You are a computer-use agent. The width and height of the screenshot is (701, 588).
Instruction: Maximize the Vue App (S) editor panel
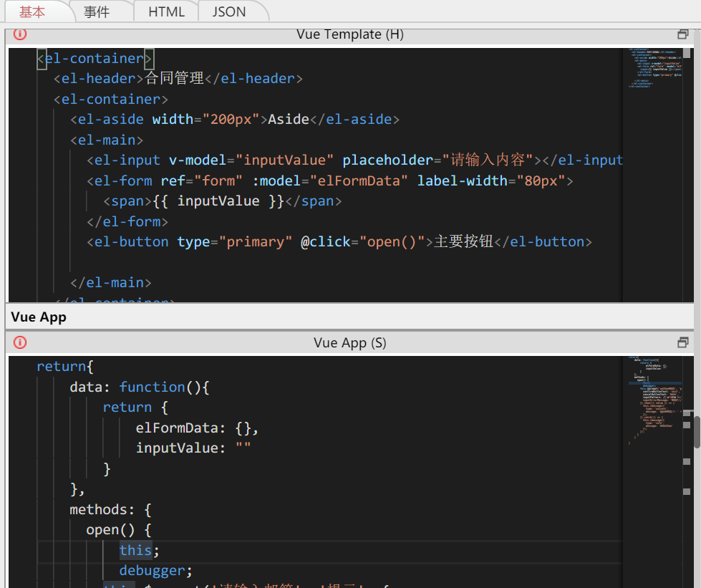[682, 342]
